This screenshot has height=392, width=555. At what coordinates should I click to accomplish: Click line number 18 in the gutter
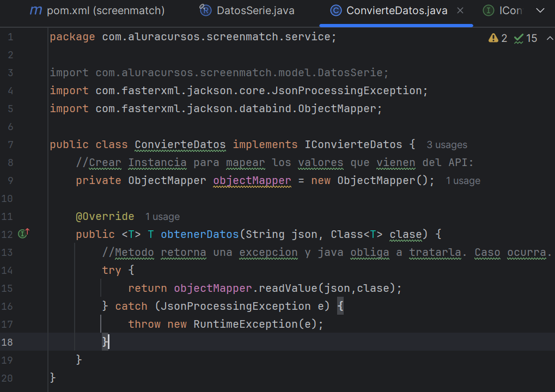[x=7, y=342]
